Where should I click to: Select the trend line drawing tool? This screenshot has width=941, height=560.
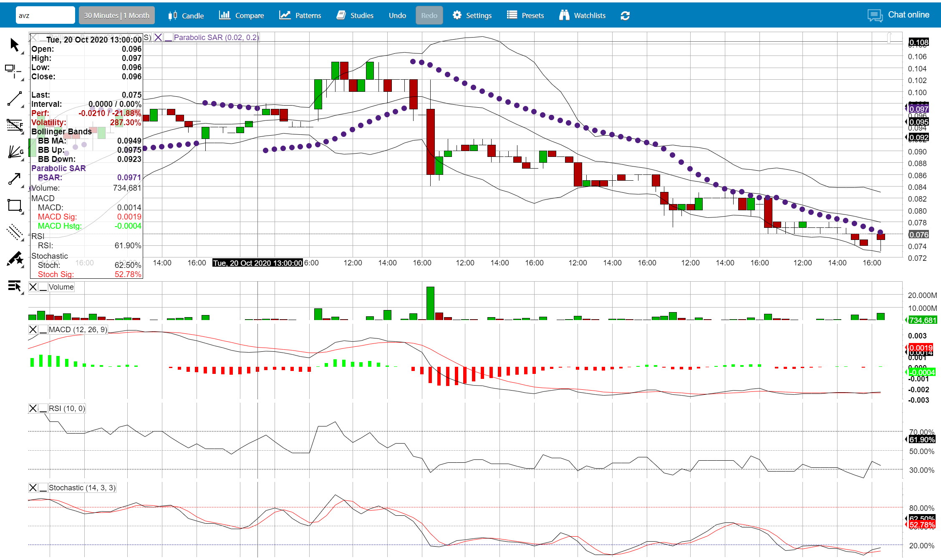(x=15, y=99)
